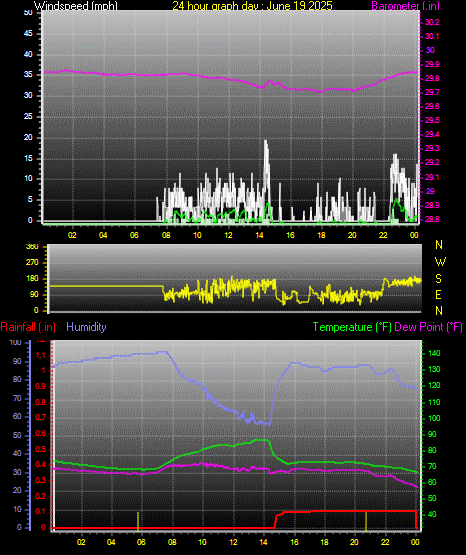Viewport: 466px width, 555px height.
Task: Click the 29.3 value on the barometer axis
Action: 432,148
